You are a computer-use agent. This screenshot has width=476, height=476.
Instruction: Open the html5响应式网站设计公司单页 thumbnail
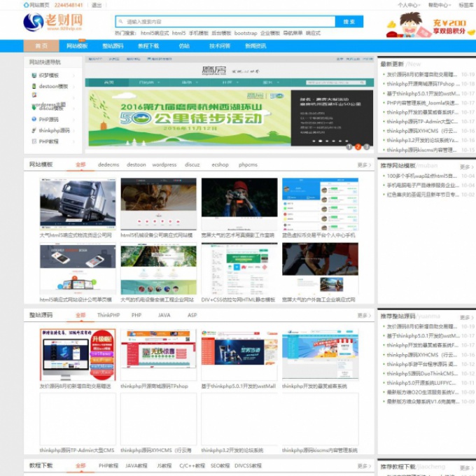78,269
